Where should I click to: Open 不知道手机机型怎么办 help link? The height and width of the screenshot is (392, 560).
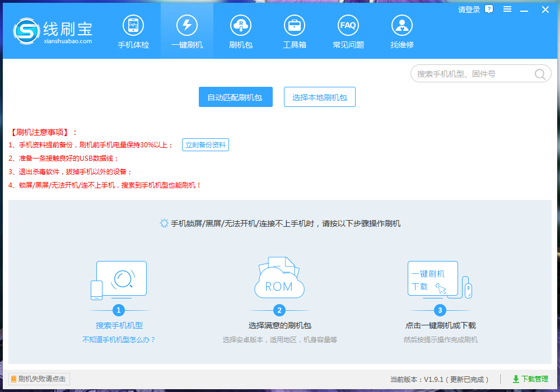(x=119, y=339)
